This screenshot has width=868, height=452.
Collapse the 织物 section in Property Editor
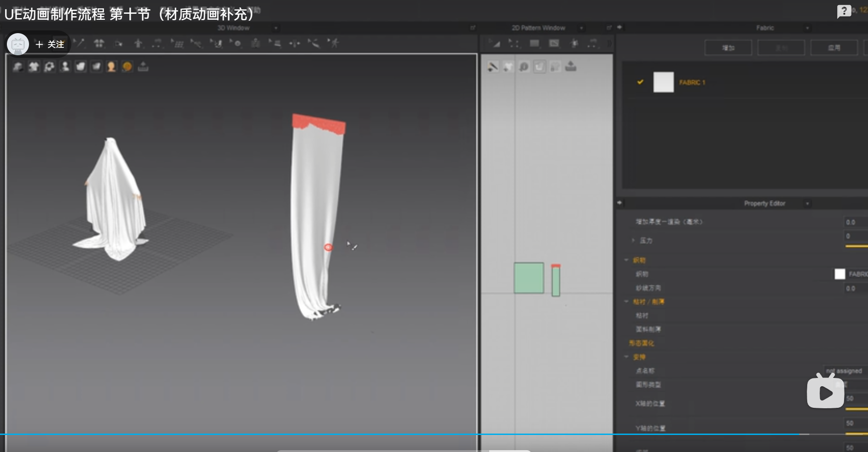626,260
